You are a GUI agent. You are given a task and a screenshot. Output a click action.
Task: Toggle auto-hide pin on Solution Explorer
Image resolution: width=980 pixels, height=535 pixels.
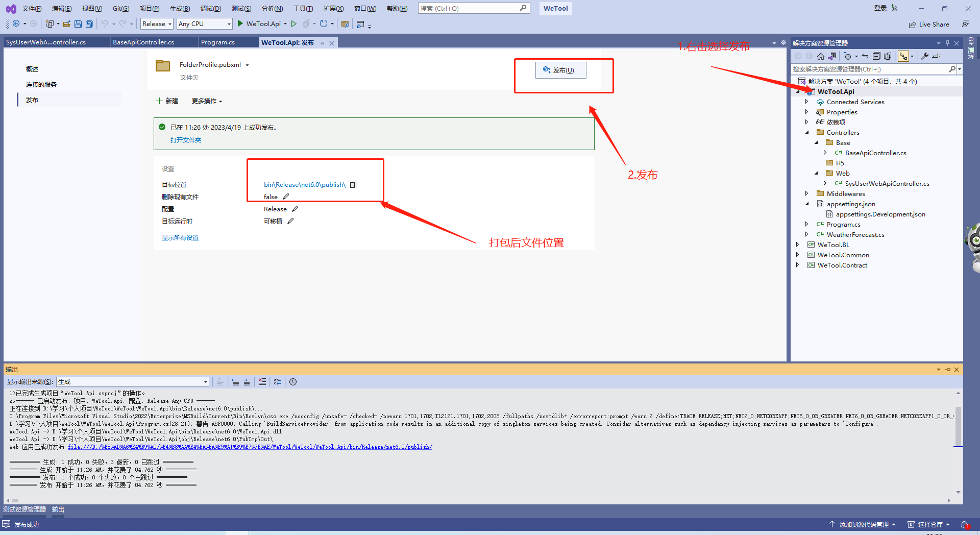click(948, 42)
